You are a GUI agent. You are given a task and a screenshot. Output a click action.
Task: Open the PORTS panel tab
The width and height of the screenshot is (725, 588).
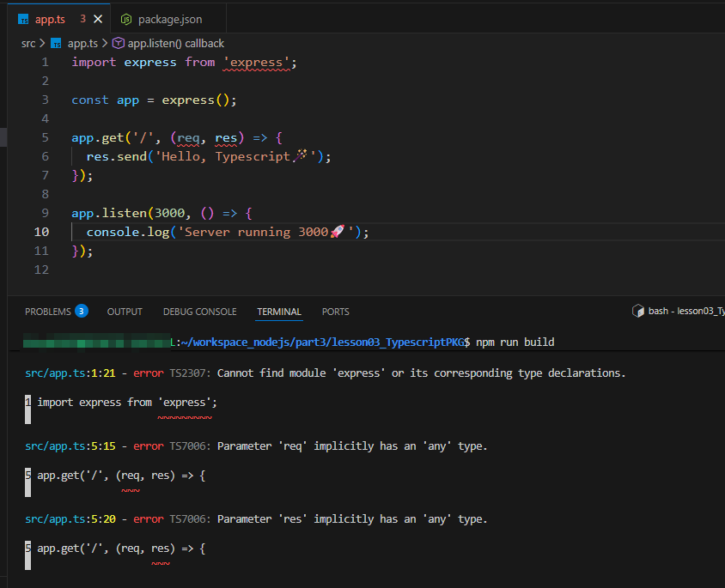click(336, 312)
